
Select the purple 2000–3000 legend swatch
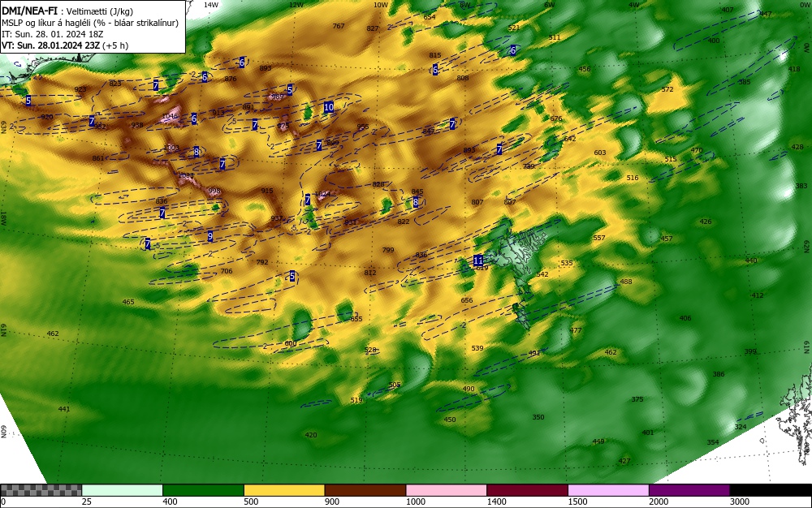tap(689, 490)
